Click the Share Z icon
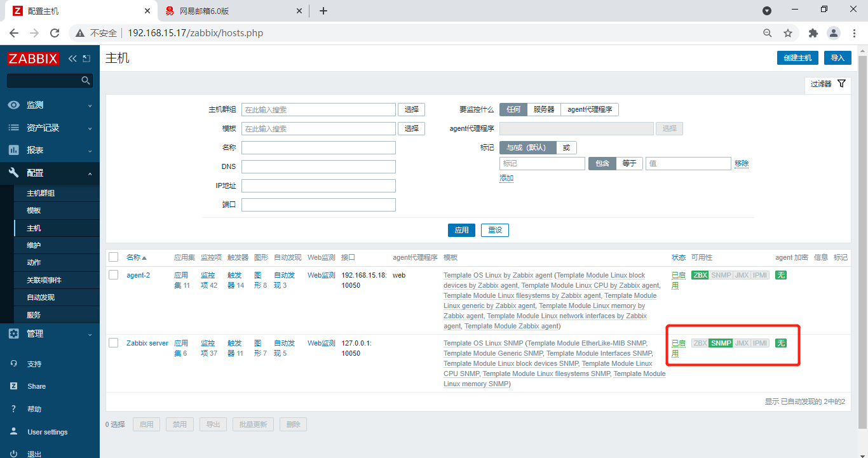The width and height of the screenshot is (868, 458). coord(14,386)
